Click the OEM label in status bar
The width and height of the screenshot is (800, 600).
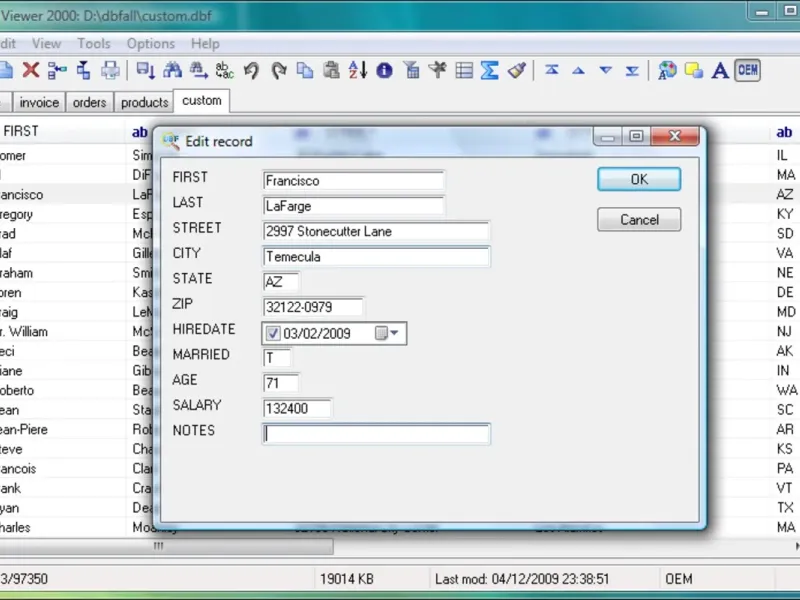pos(679,579)
